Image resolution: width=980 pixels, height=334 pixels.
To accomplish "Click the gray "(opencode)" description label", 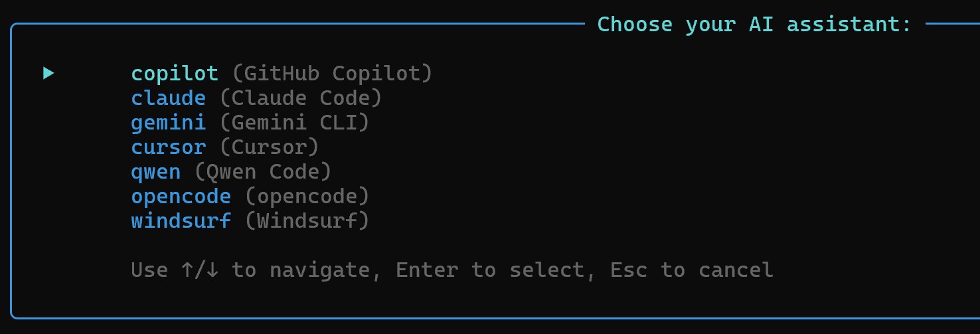I will 307,196.
